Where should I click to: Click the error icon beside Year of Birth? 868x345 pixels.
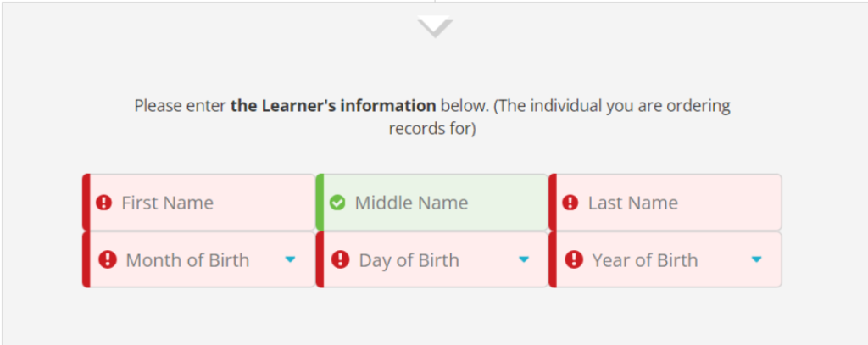coord(574,259)
